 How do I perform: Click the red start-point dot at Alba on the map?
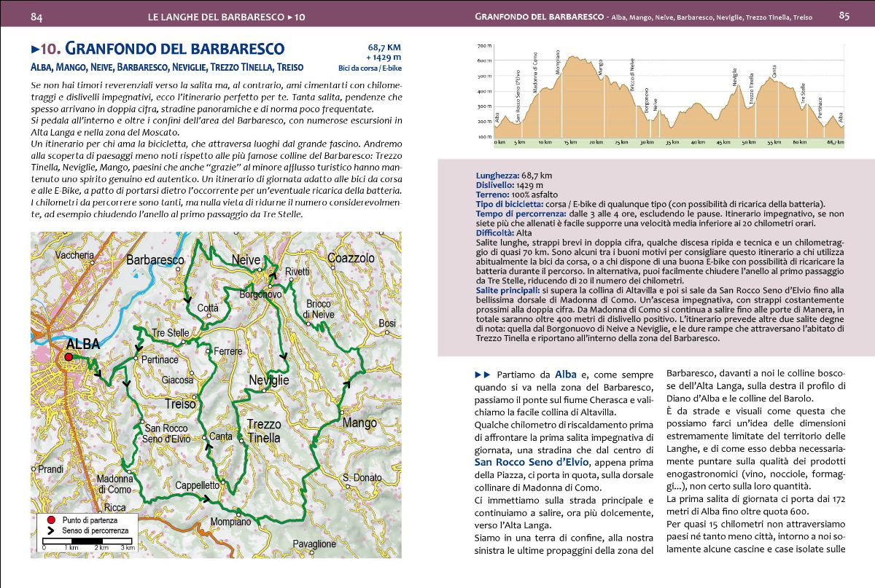tap(68, 357)
